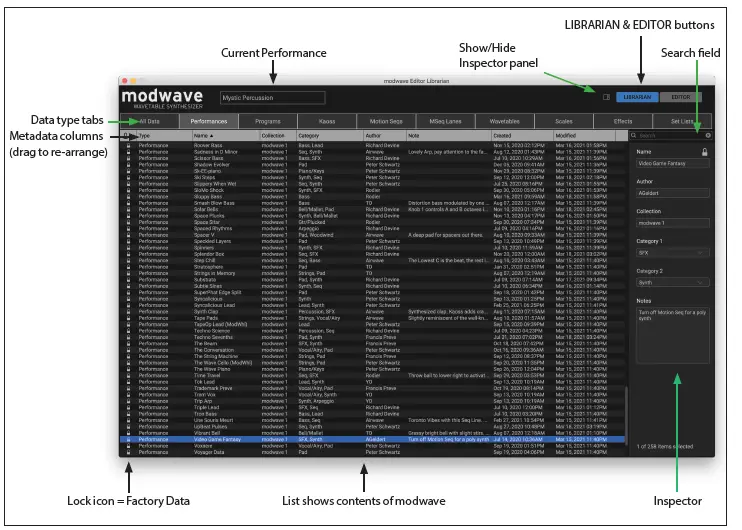Click the lock icon beside the Inspector Name
The width and height of the screenshot is (742, 530).
[705, 152]
